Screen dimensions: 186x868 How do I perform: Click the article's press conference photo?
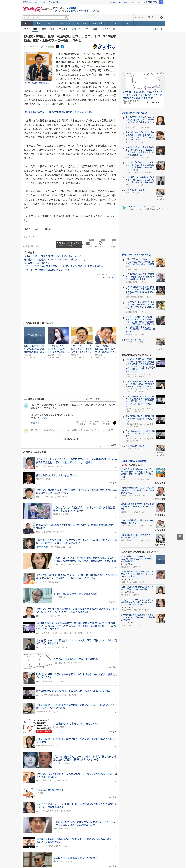[x=39, y=67]
